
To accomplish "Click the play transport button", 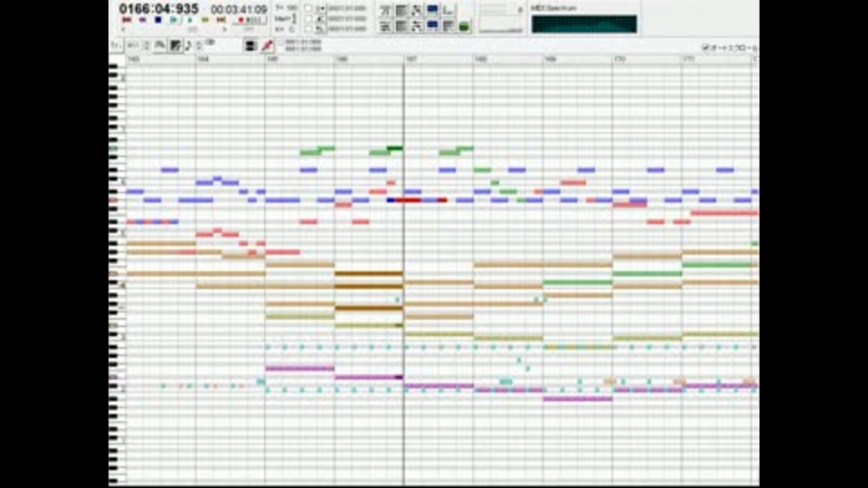I will pos(174,20).
